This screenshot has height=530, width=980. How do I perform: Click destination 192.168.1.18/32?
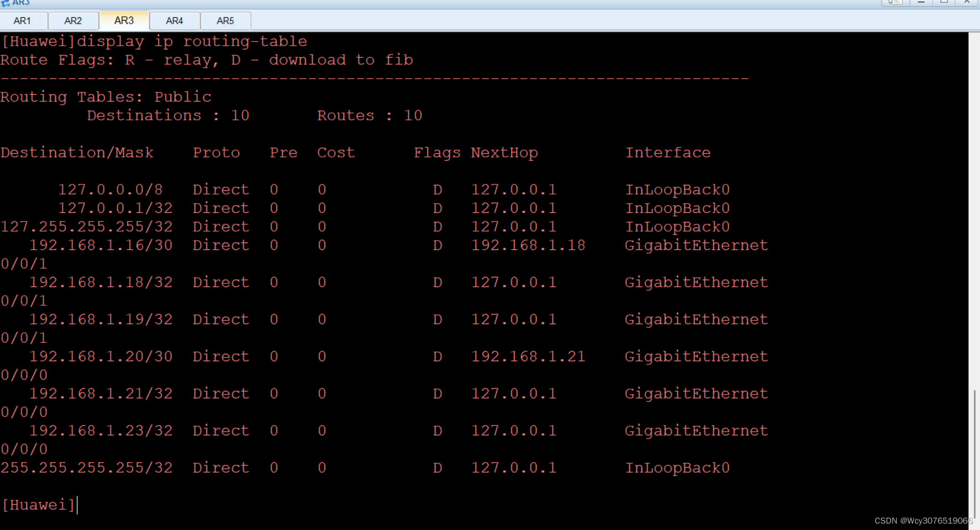coord(101,282)
